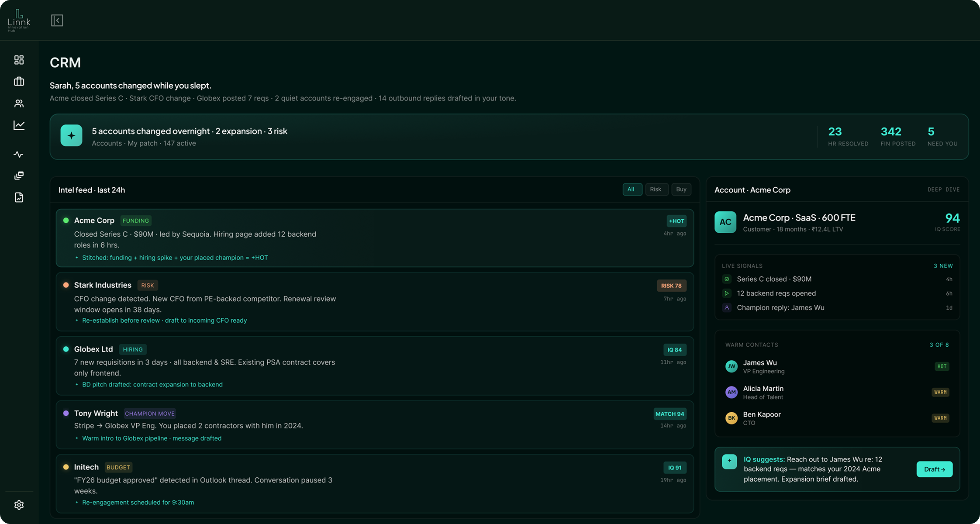Image resolution: width=980 pixels, height=524 pixels.
Task: Click the IQ 91 badge on Initech
Action: [675, 468]
